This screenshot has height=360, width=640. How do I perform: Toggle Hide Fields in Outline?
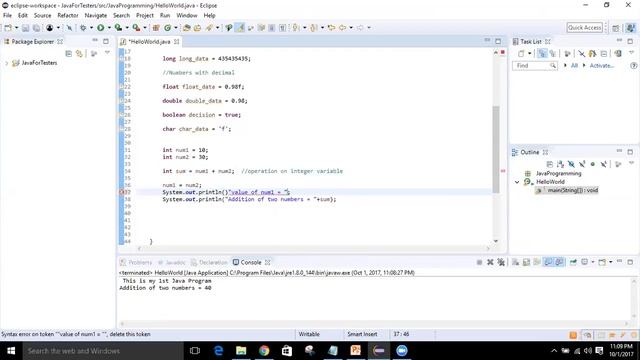click(x=571, y=164)
